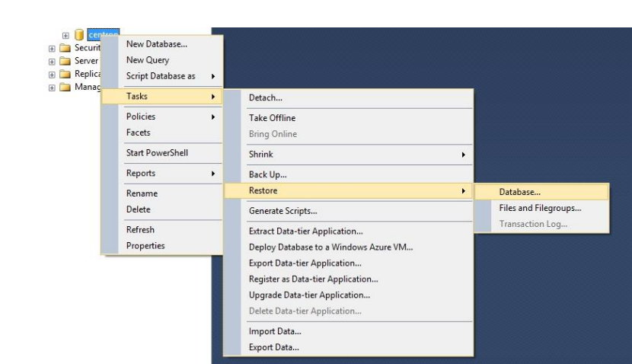Click the Server Objects folder icon
The width and height of the screenshot is (632, 364).
(66, 61)
